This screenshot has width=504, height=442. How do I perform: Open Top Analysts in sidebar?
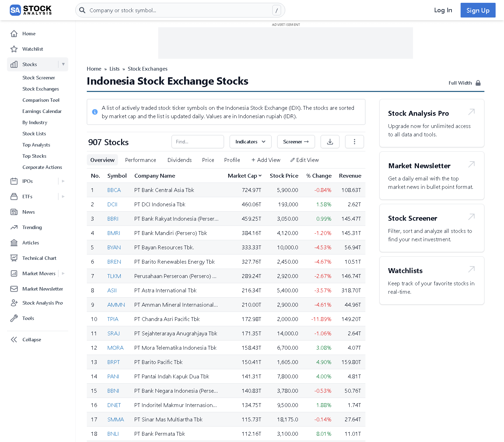point(36,145)
